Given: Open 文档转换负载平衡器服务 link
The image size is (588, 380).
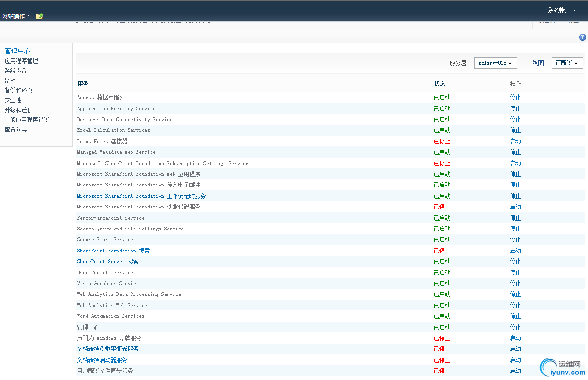Looking at the screenshot, I should tap(108, 349).
